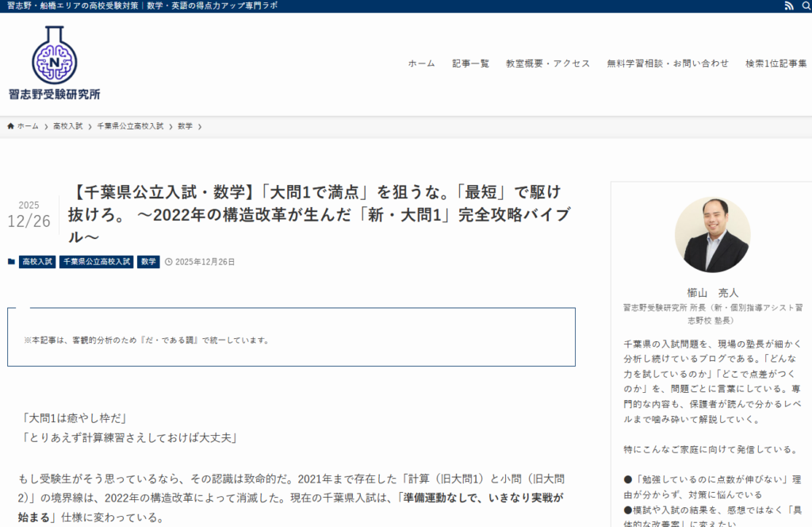The width and height of the screenshot is (812, 527).
Task: Open ホーム in the navigation menu
Action: click(421, 63)
